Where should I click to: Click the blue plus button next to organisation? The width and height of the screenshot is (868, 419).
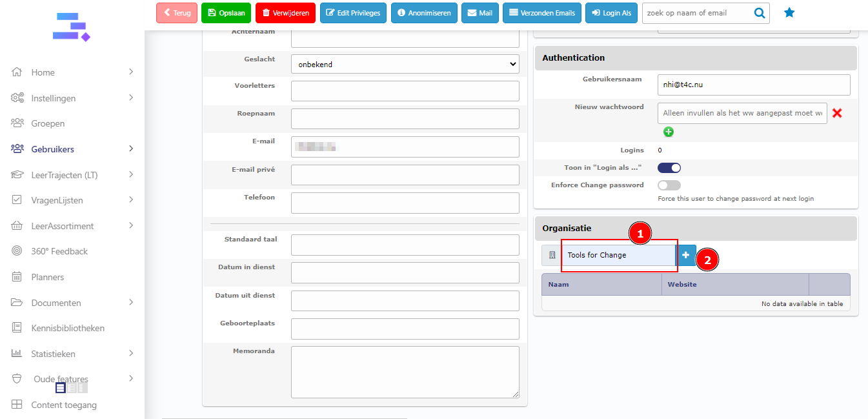click(685, 255)
